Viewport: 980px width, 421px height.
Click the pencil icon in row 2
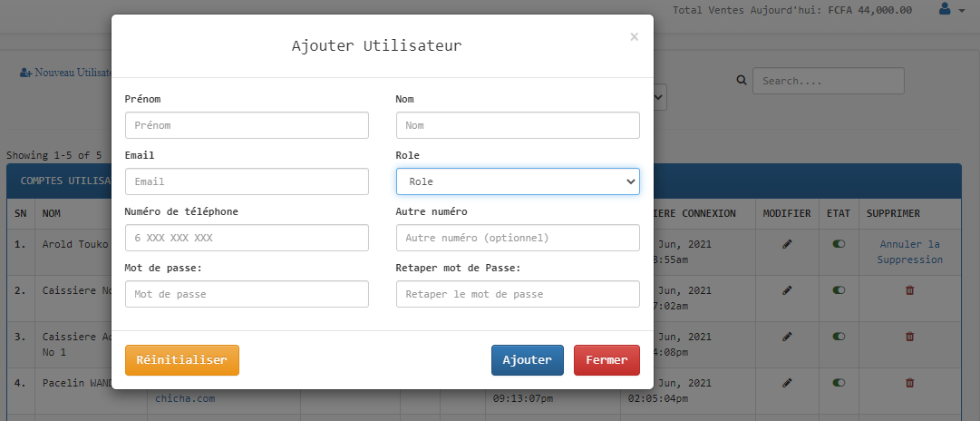(787, 290)
